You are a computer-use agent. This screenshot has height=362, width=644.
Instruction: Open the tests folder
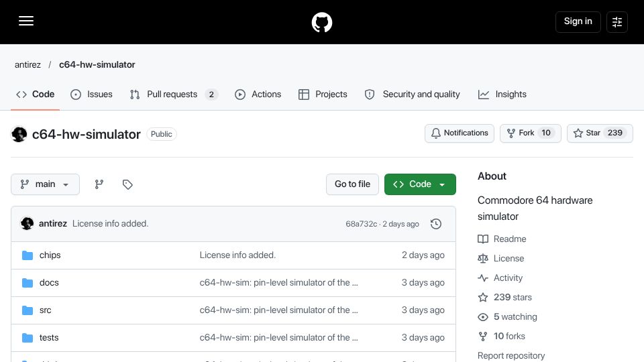coord(49,338)
